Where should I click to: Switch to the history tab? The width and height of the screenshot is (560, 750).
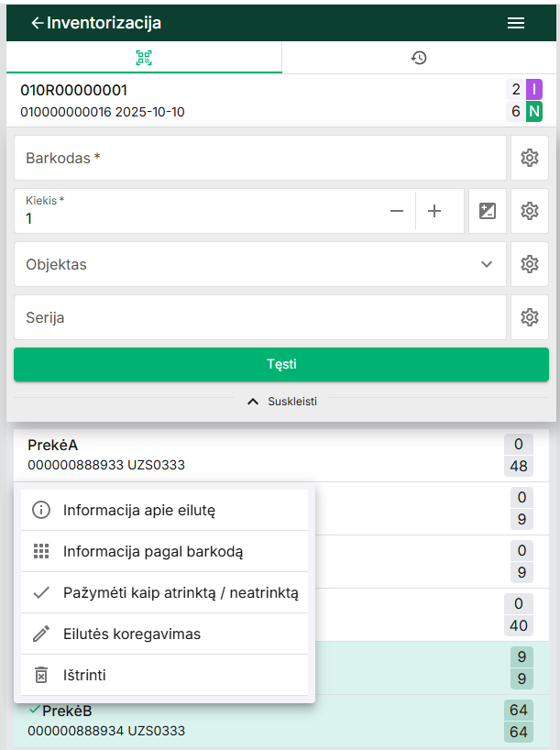[x=419, y=58]
